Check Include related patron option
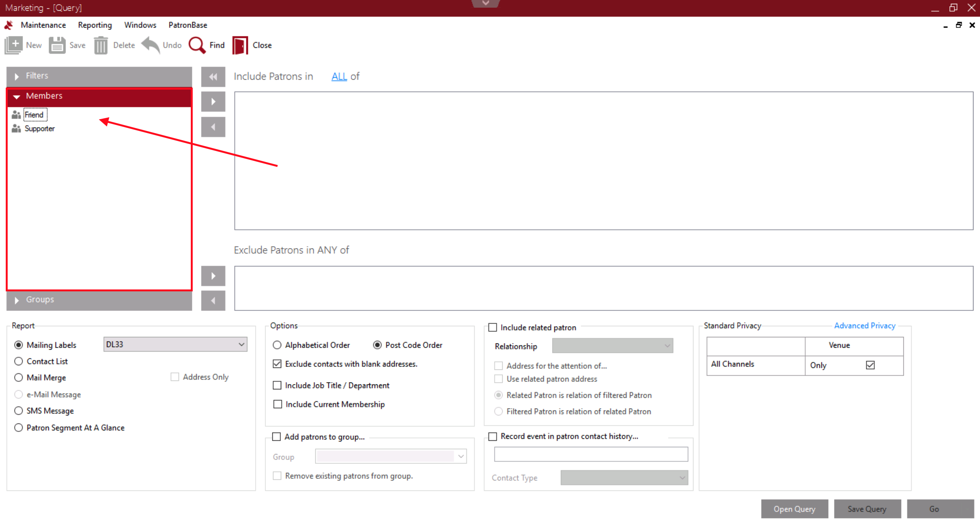980x523 pixels. 493,327
